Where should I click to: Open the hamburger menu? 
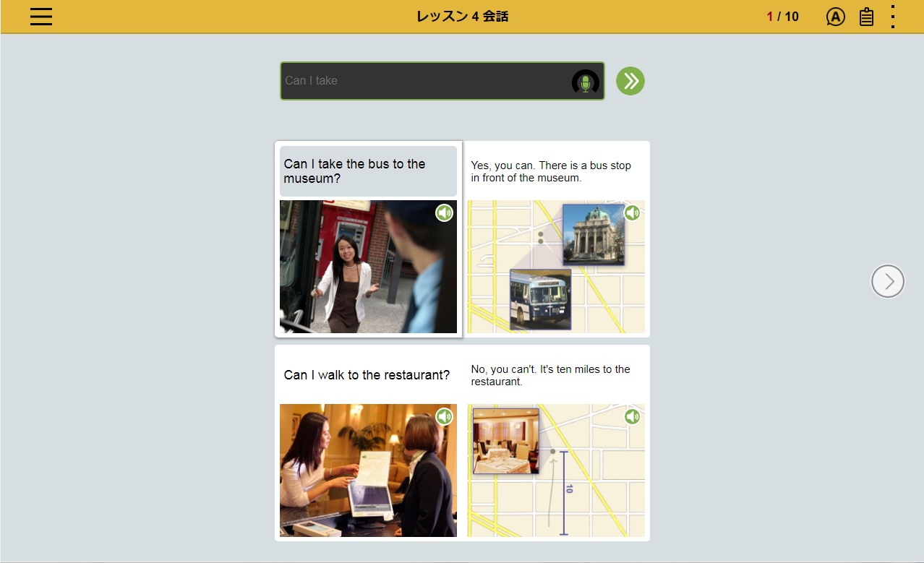(41, 17)
